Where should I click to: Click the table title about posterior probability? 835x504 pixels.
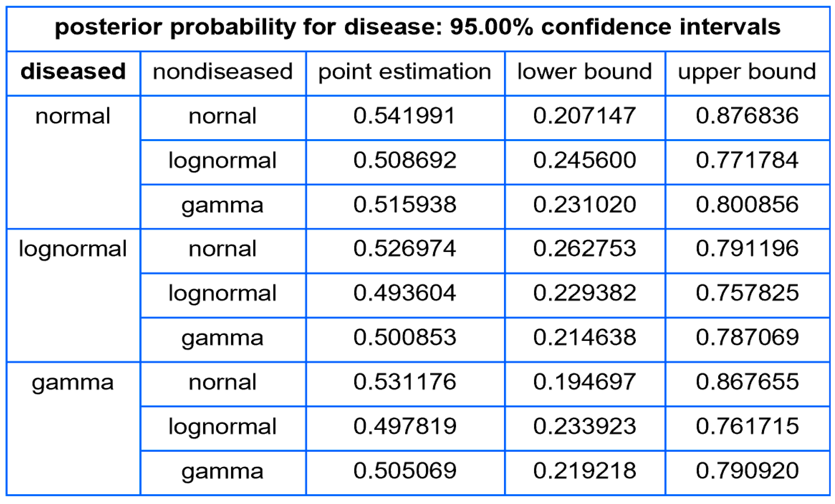coord(417,27)
